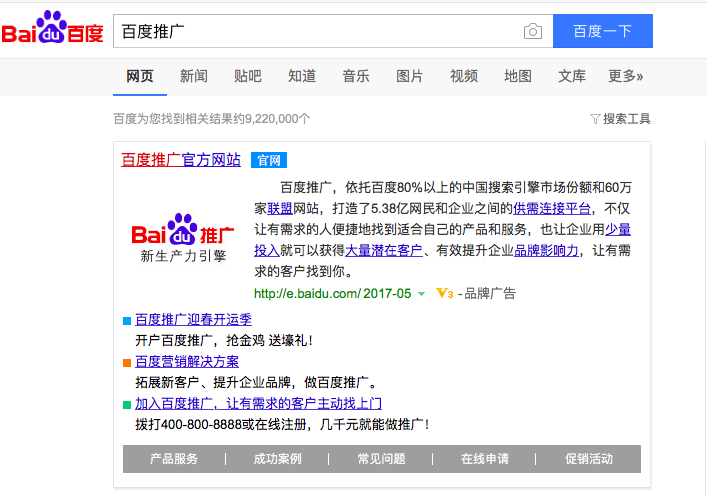Open the 供需连接平台 link
This screenshot has height=496, width=707.
[552, 209]
